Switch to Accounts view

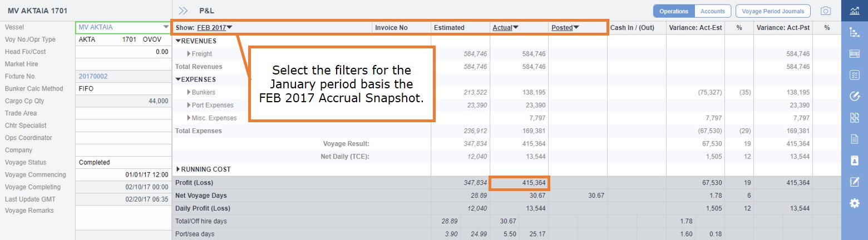coord(712,11)
